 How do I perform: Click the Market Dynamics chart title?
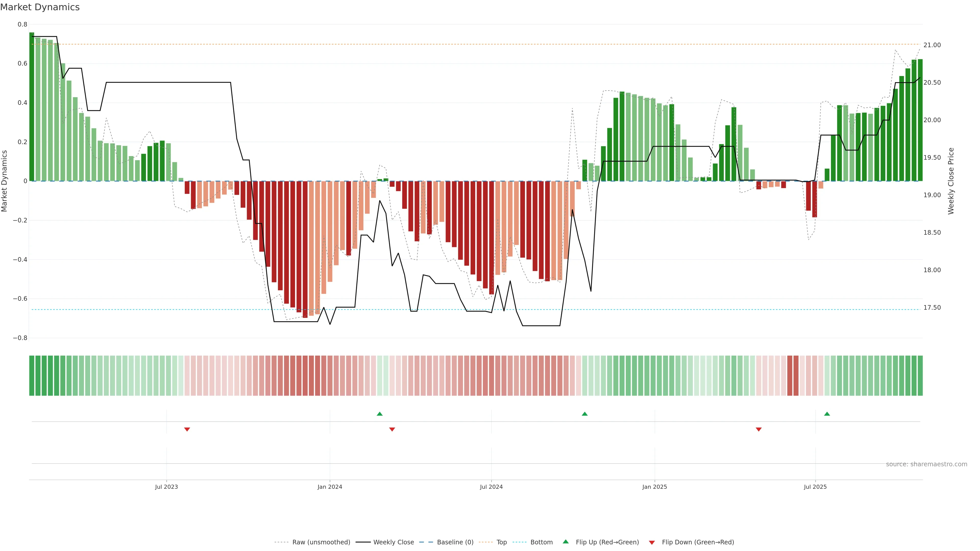coord(40,7)
